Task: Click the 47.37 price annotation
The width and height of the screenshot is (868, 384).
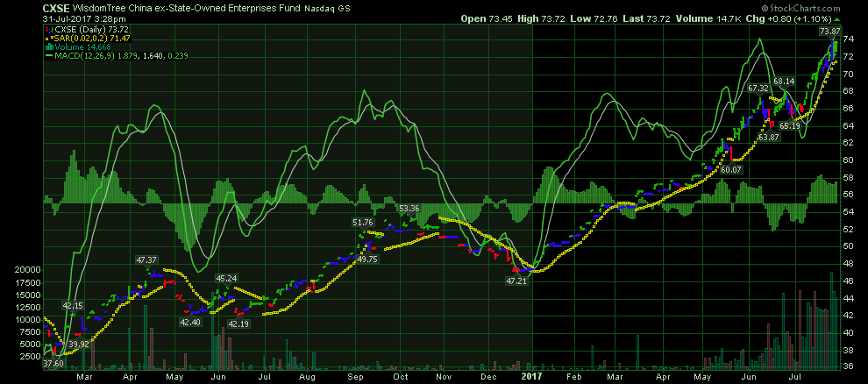Action: pos(146,260)
